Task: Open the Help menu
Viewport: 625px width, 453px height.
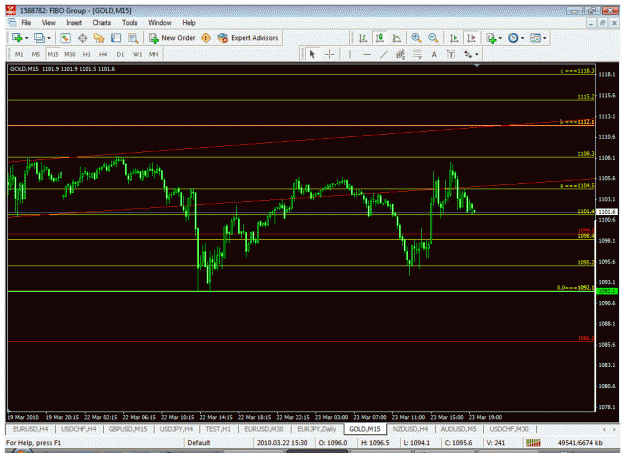Action: pos(189,23)
